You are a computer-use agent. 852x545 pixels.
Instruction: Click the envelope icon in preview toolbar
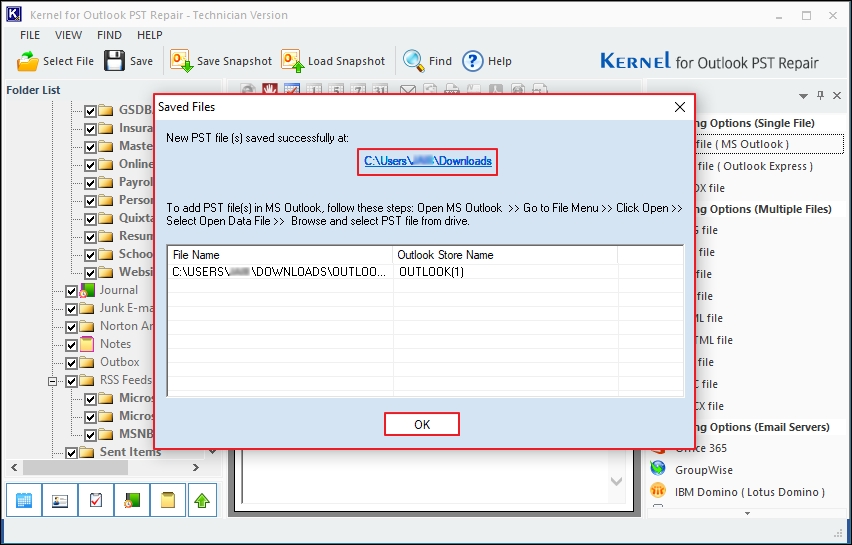point(408,90)
